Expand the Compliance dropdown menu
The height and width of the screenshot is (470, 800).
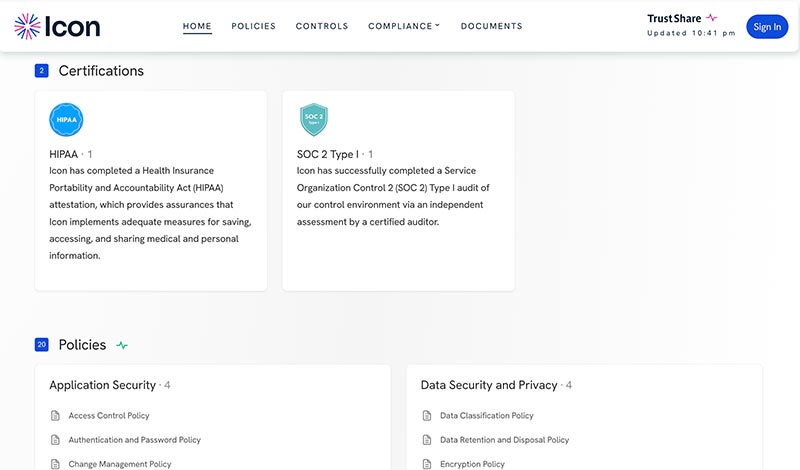click(x=404, y=26)
